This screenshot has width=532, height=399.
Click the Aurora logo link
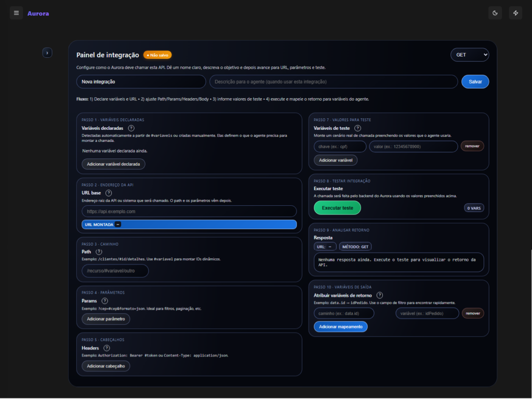tap(38, 14)
